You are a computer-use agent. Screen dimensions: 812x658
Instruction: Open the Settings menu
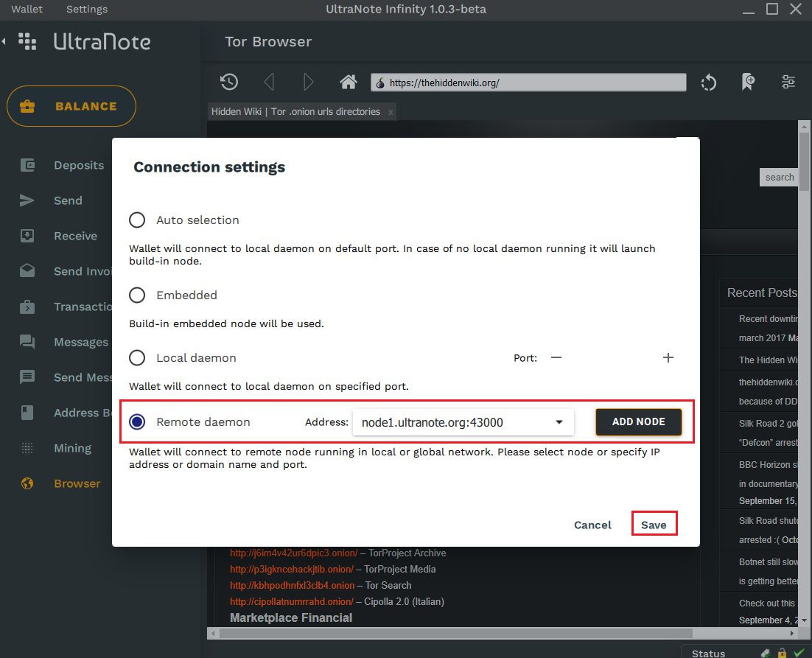click(x=87, y=9)
